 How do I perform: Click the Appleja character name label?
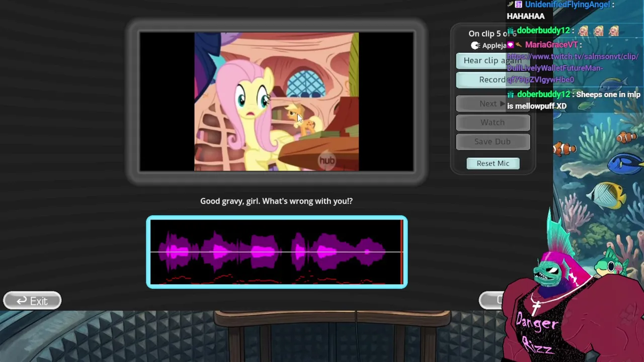(494, 46)
